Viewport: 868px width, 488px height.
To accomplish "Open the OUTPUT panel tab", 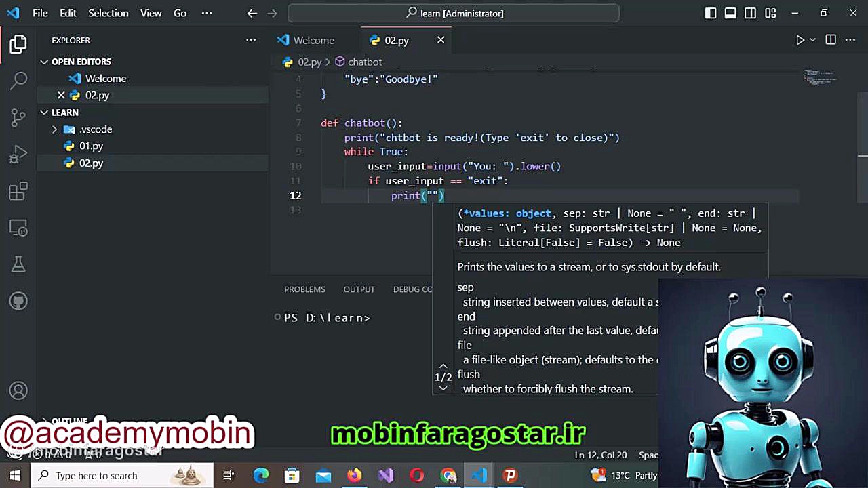I will 359,289.
